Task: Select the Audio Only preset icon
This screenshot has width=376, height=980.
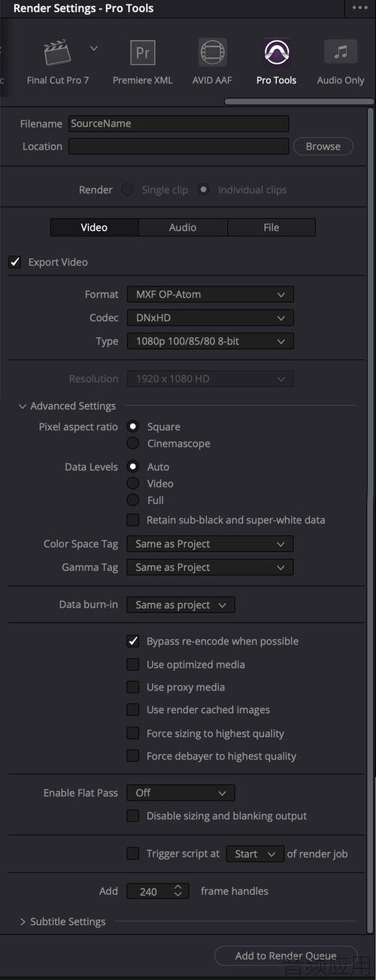Action: tap(341, 52)
